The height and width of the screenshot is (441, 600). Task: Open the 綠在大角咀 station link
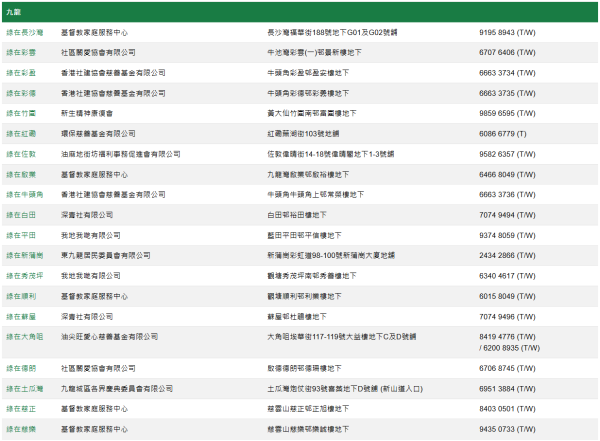pyautogui.click(x=22, y=337)
